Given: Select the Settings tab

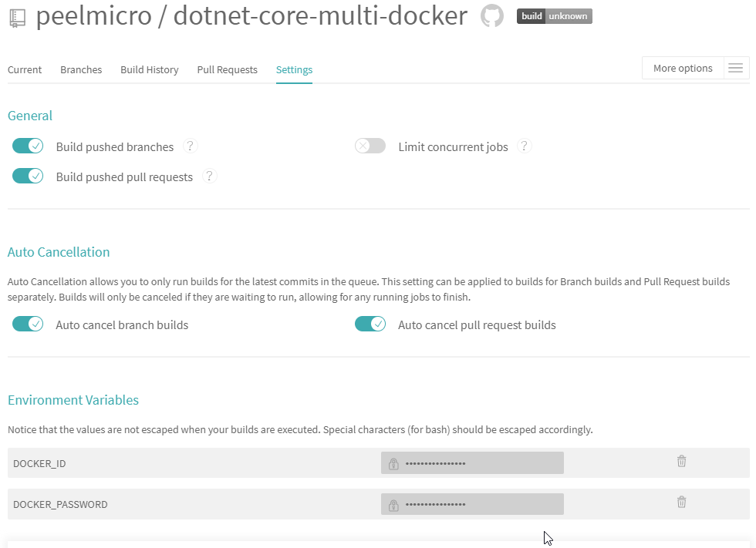Looking at the screenshot, I should point(294,70).
